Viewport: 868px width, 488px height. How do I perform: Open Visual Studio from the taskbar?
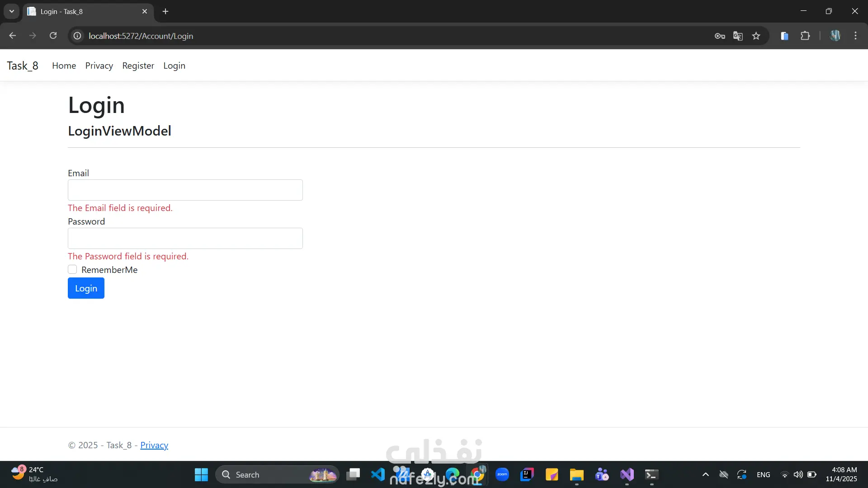(627, 474)
